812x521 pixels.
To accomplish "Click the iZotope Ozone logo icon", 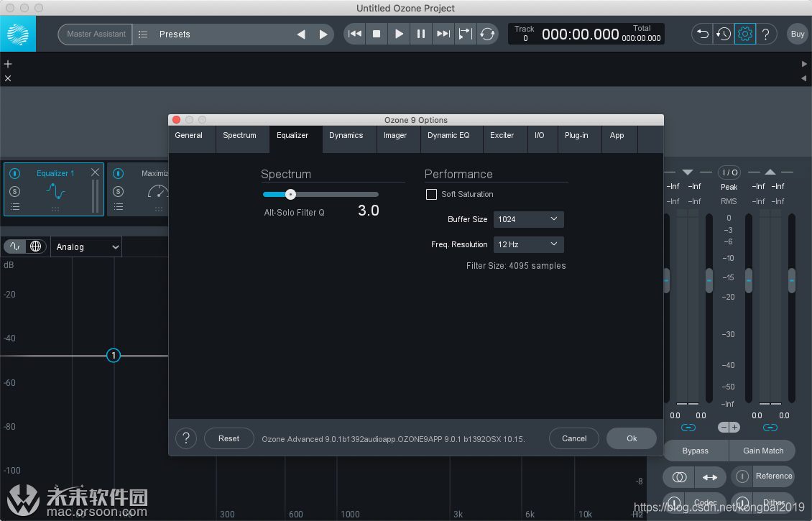I will tap(18, 34).
